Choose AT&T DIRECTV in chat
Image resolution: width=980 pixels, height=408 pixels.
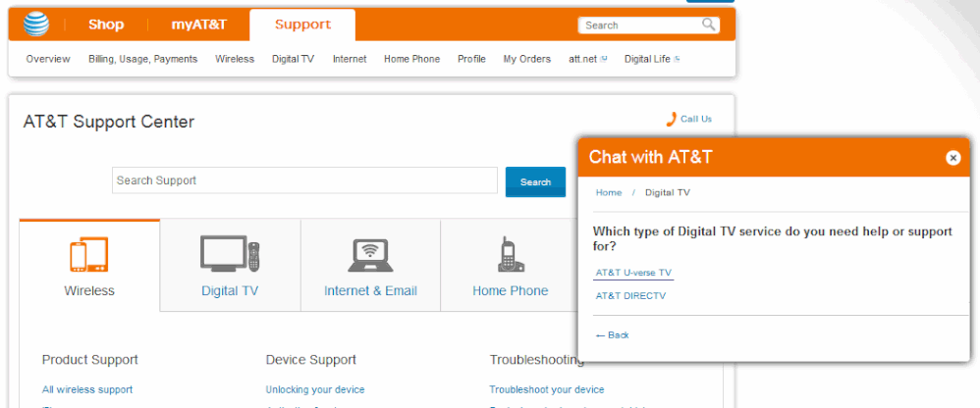point(630,296)
